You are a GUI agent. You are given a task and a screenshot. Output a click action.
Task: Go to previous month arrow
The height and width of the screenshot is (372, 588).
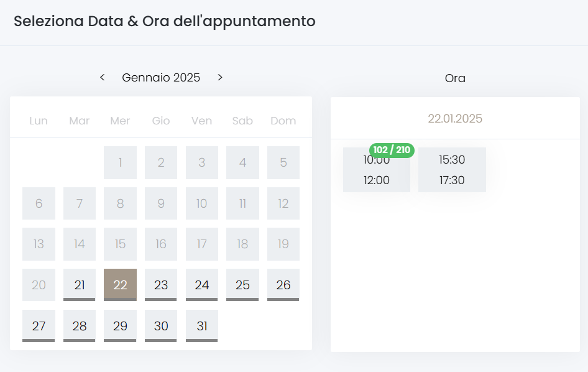[x=103, y=77]
